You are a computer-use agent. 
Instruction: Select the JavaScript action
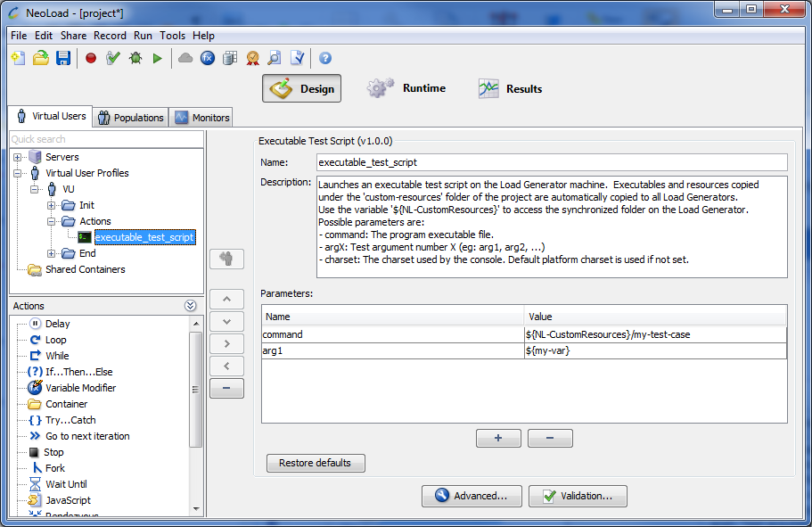point(68,500)
